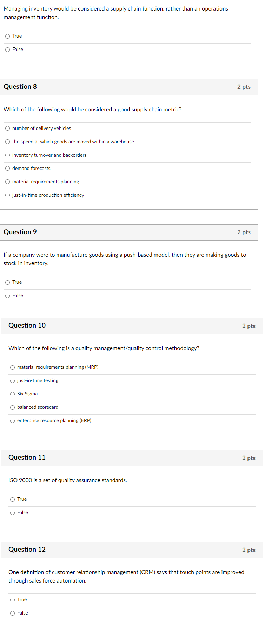Mark False for the ISO 9000 question
278x644 pixels.
(13, 513)
